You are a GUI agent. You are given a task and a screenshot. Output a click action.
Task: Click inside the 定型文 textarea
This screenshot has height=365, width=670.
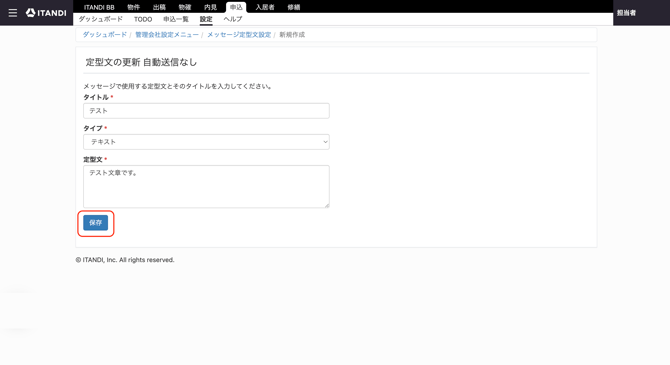pyautogui.click(x=206, y=187)
